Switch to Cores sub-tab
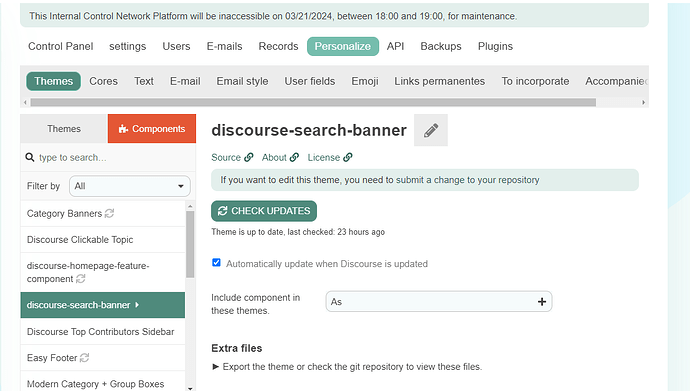Image resolution: width=690 pixels, height=391 pixels. tap(103, 81)
